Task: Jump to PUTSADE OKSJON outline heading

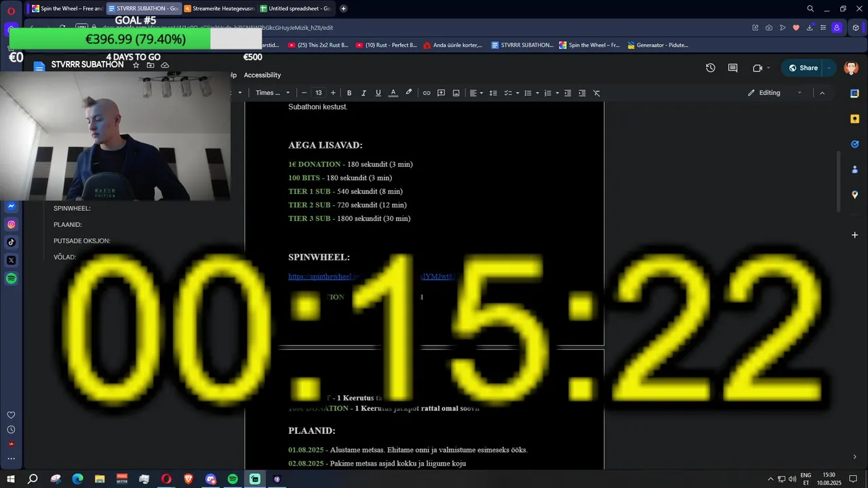Action: tap(82, 241)
